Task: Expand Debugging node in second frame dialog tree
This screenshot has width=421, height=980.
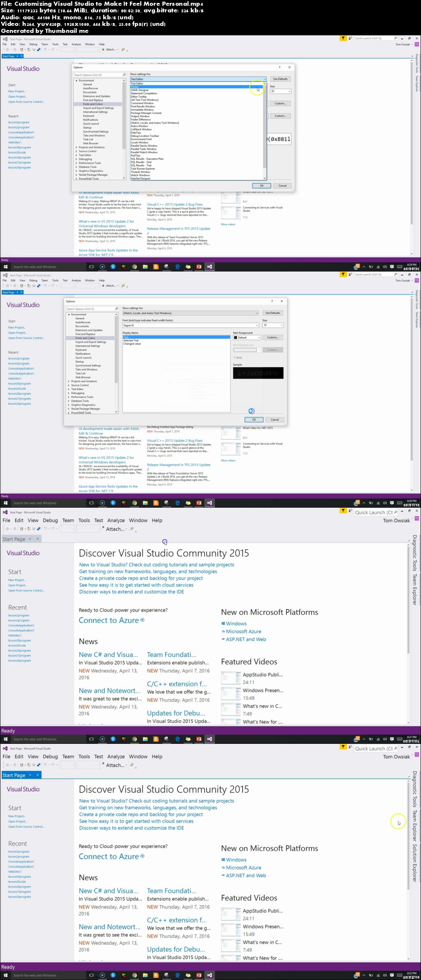Action: point(69,393)
